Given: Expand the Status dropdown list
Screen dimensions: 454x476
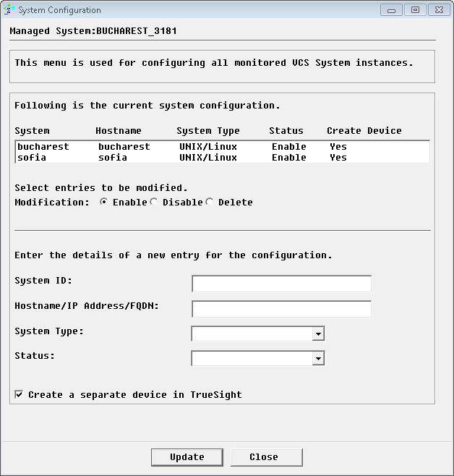Looking at the screenshot, I should point(317,358).
